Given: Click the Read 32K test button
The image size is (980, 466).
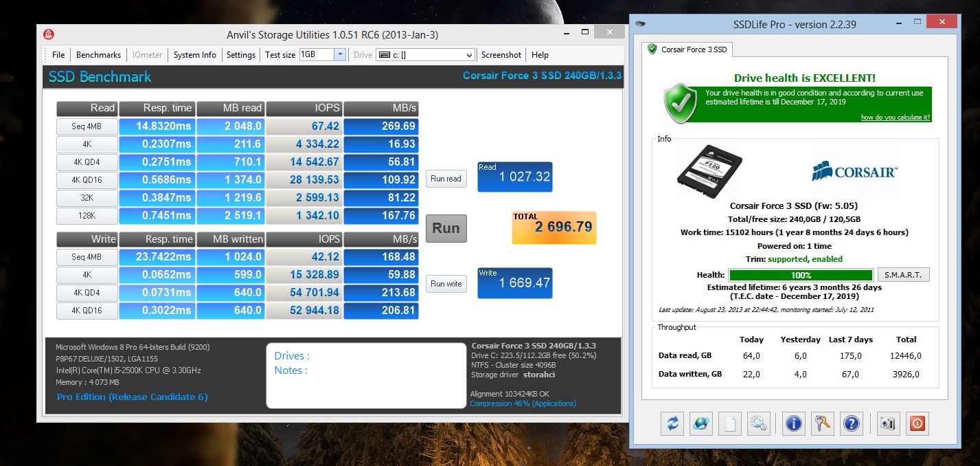Looking at the screenshot, I should (87, 198).
